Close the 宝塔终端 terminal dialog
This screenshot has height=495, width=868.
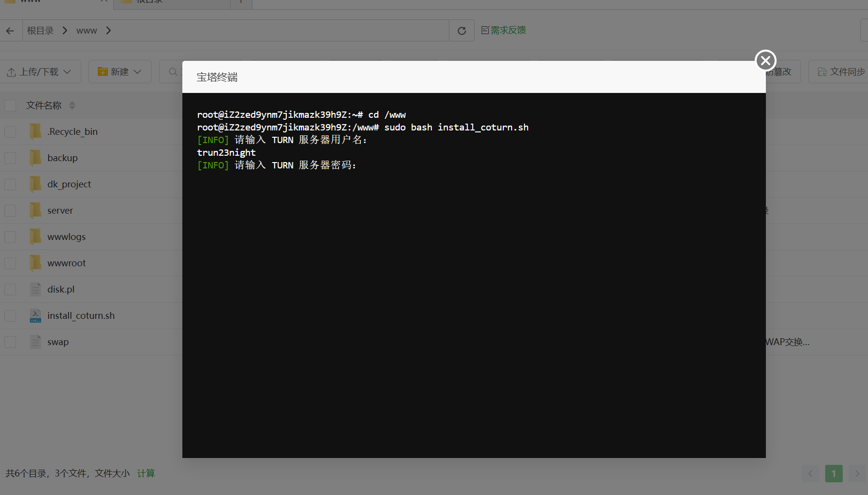tap(765, 60)
